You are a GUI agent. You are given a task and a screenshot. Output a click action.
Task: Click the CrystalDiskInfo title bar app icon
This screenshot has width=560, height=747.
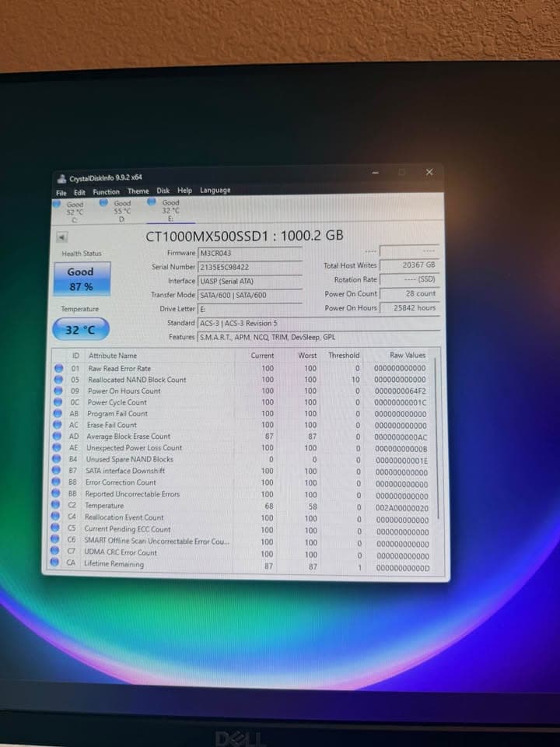click(61, 179)
